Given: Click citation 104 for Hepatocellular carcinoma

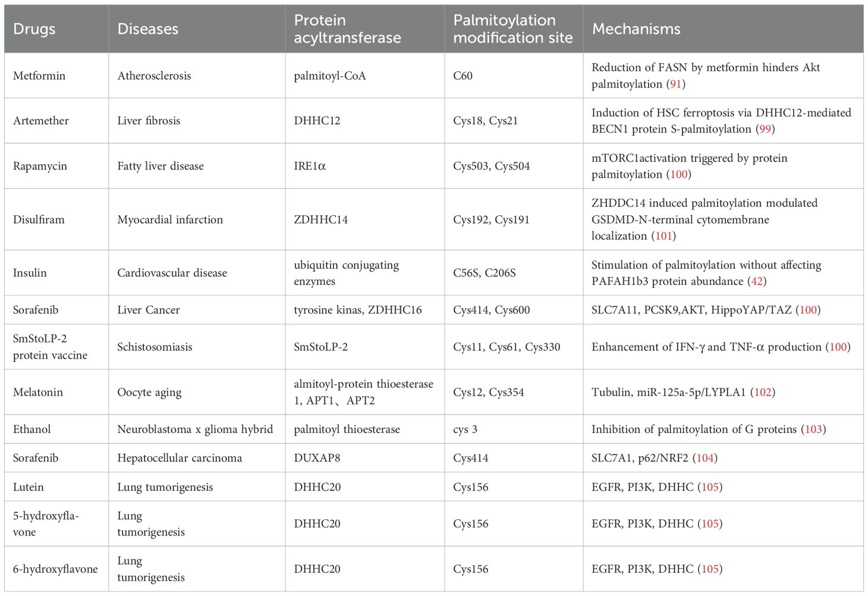Looking at the screenshot, I should [x=706, y=458].
